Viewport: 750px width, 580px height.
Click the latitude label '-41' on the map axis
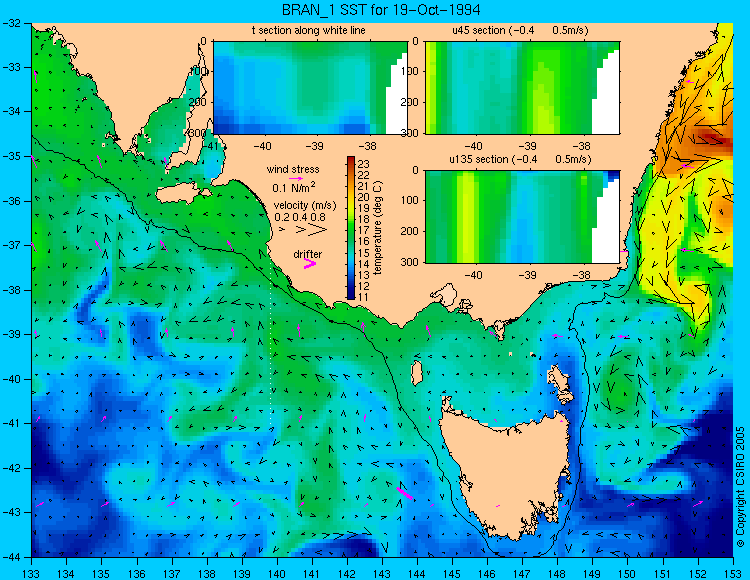click(x=11, y=423)
